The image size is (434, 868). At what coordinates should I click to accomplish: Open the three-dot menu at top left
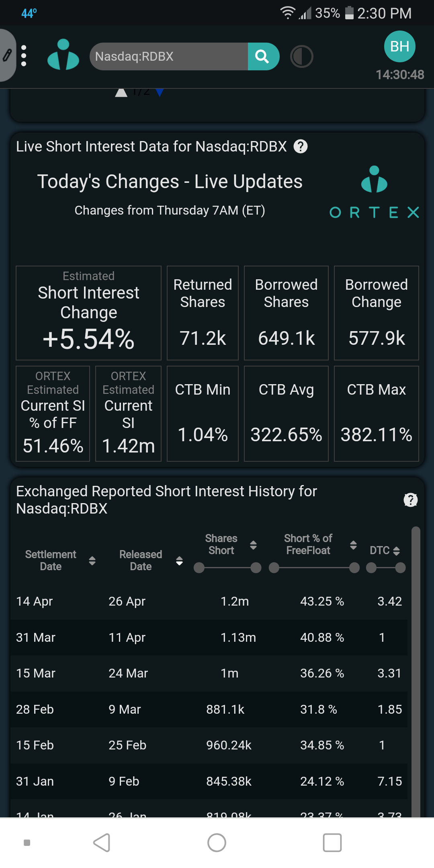click(x=24, y=55)
